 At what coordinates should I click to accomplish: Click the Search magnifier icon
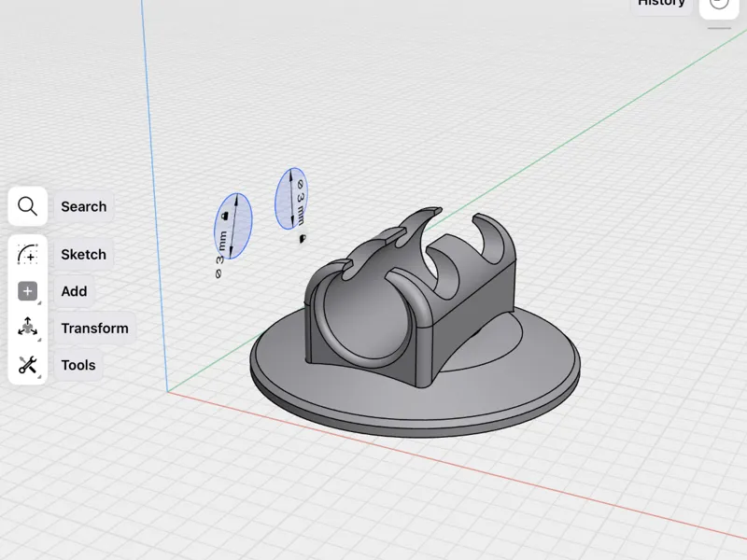[28, 206]
